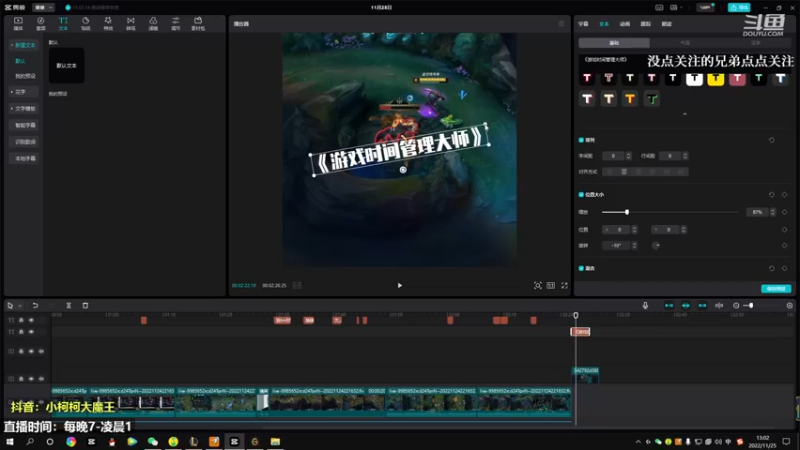Switch to the 朗读 read-aloud tab
The width and height of the screenshot is (800, 450).
[x=666, y=24]
